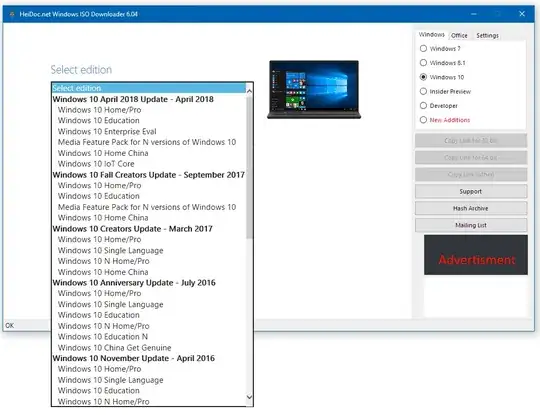Click Copy Link for 64 bit button
Screen dimensions: 540x415
pos(471,157)
